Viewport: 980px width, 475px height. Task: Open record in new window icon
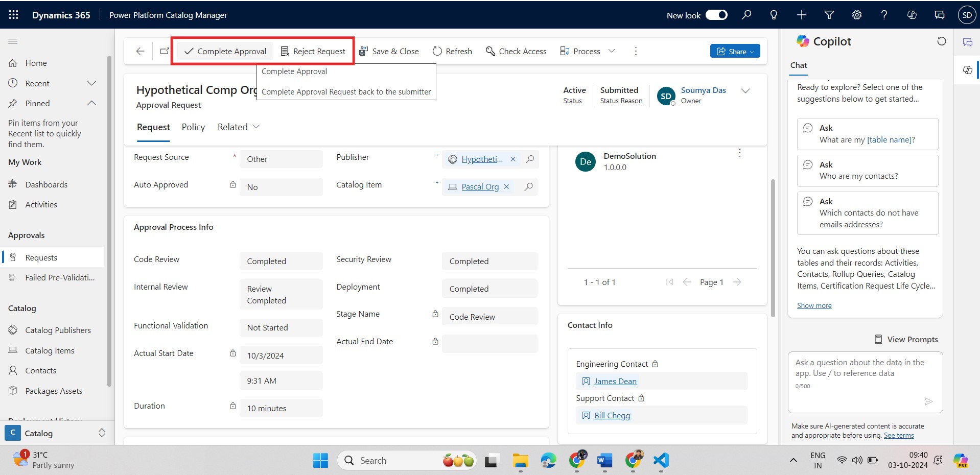click(x=164, y=51)
